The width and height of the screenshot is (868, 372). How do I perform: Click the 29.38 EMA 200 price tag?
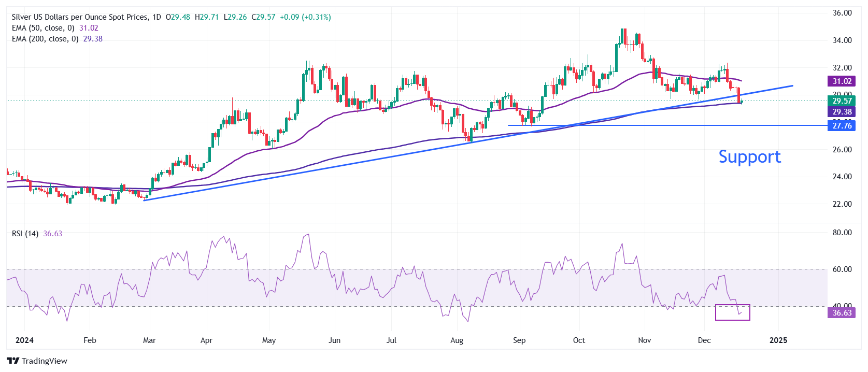[x=842, y=112]
